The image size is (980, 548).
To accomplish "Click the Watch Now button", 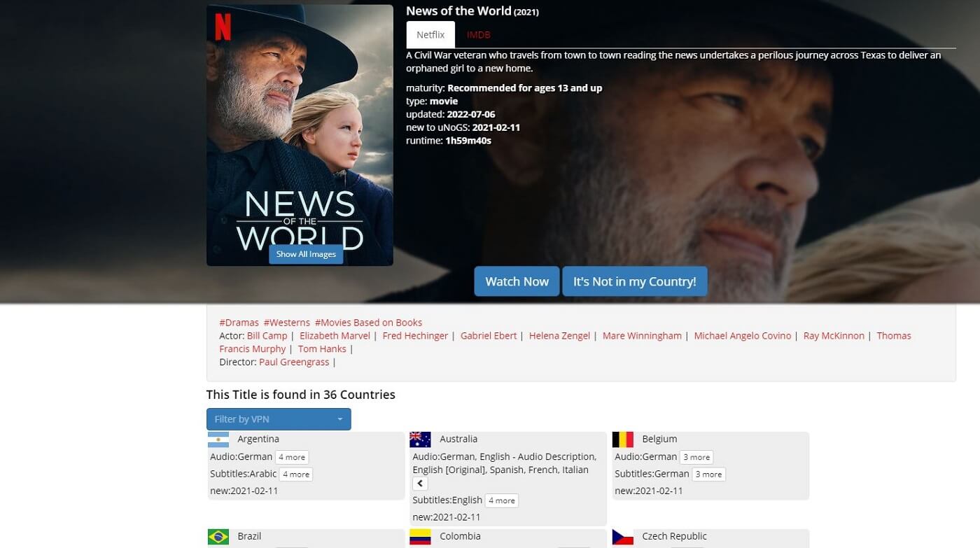I will (517, 281).
